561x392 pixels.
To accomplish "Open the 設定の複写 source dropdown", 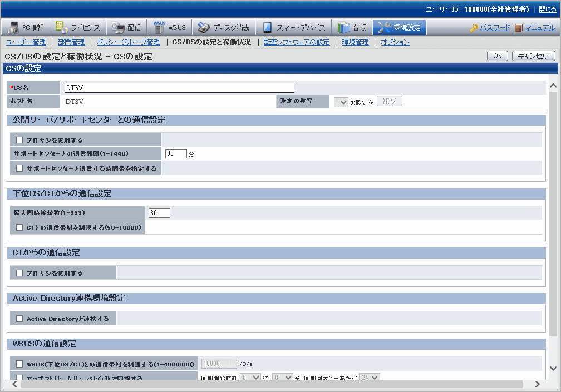I will [x=341, y=102].
